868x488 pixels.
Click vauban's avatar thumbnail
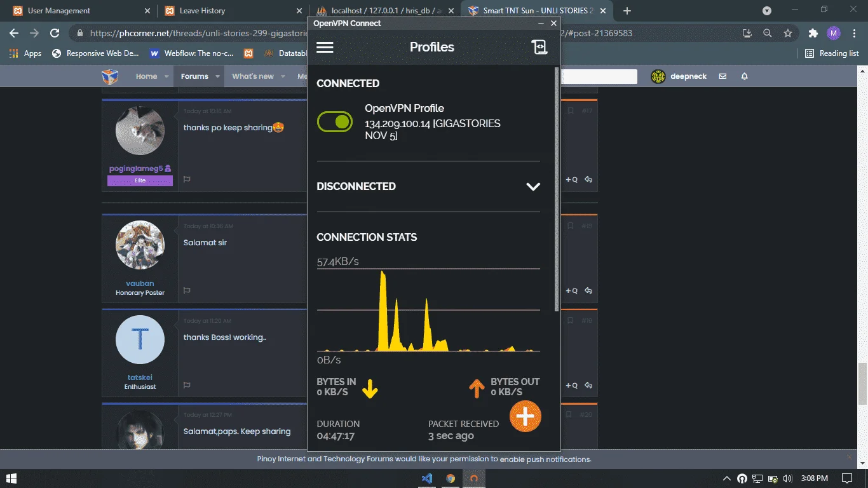click(140, 245)
